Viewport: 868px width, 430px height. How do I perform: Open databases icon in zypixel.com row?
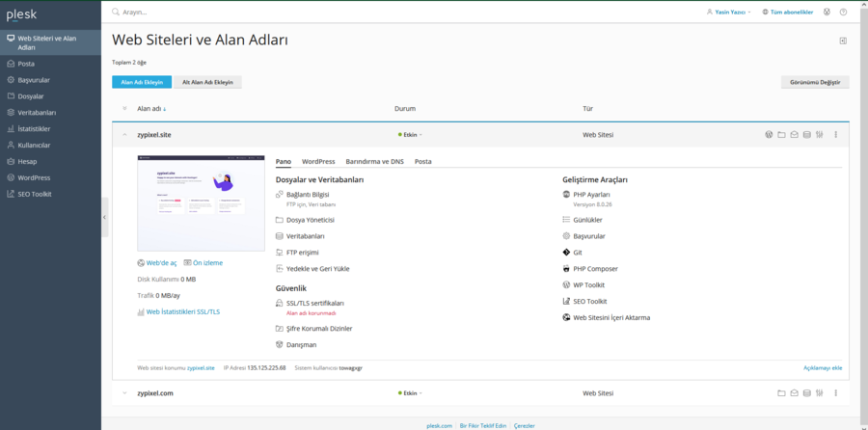(x=806, y=393)
